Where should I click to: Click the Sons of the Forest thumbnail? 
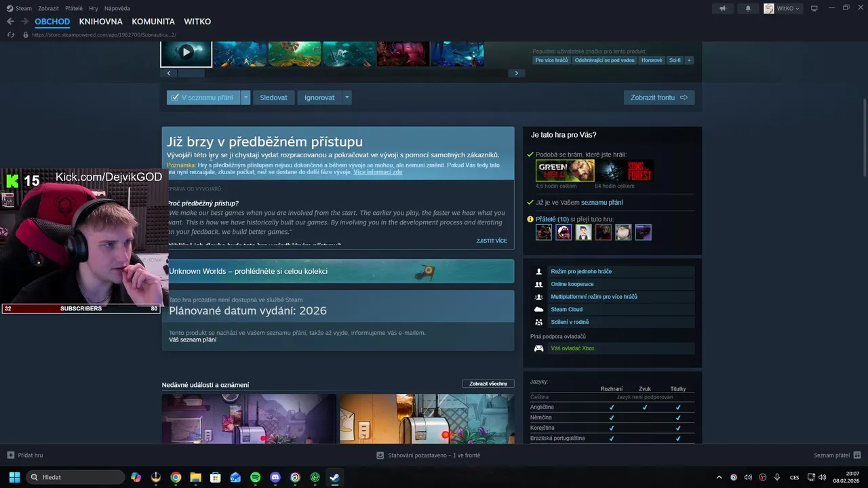point(625,171)
